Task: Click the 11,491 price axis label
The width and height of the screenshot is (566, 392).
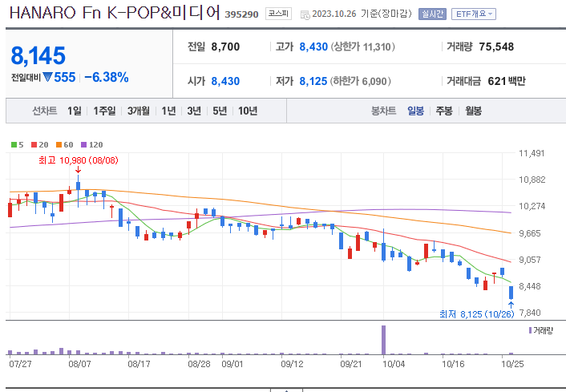Action: 532,153
